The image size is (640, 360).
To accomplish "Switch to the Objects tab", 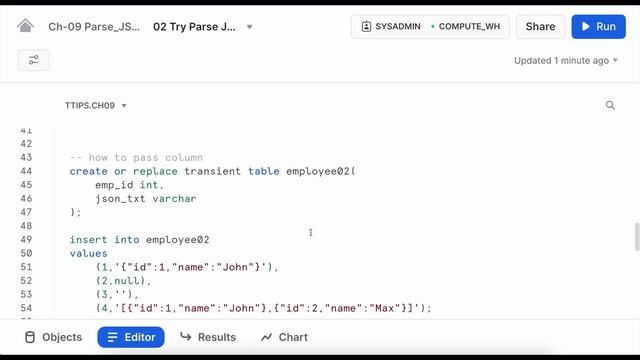I will (x=53, y=337).
